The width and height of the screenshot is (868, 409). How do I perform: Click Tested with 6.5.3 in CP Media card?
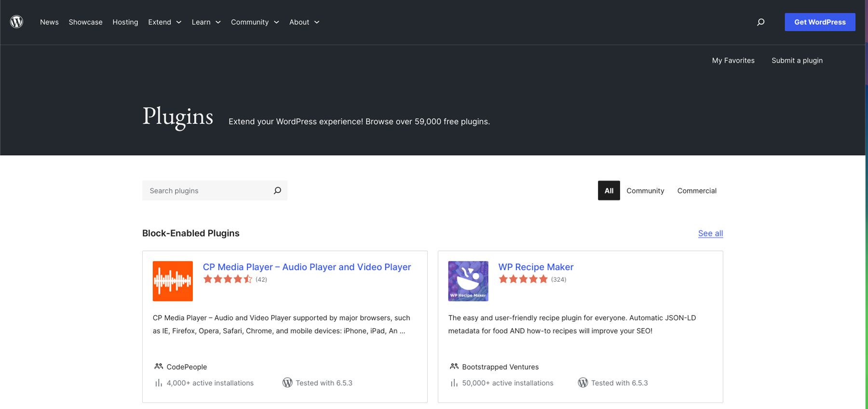[324, 383]
